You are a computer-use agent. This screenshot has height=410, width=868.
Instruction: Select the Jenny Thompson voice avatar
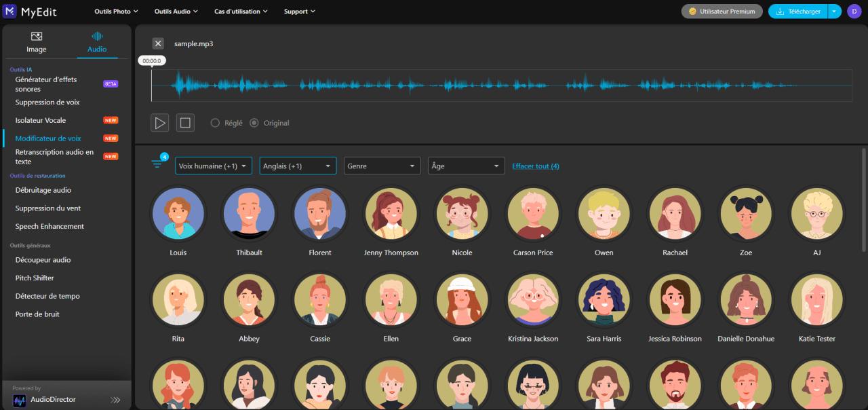(391, 213)
